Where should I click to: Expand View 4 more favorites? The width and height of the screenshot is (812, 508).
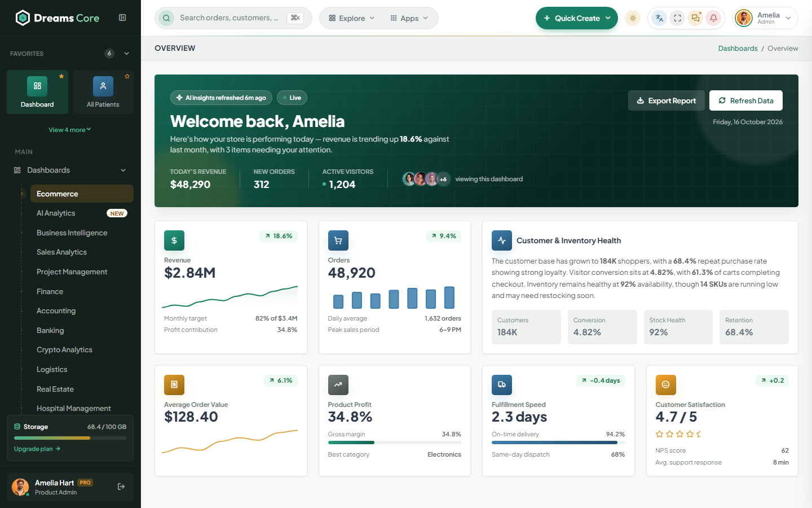[70, 130]
